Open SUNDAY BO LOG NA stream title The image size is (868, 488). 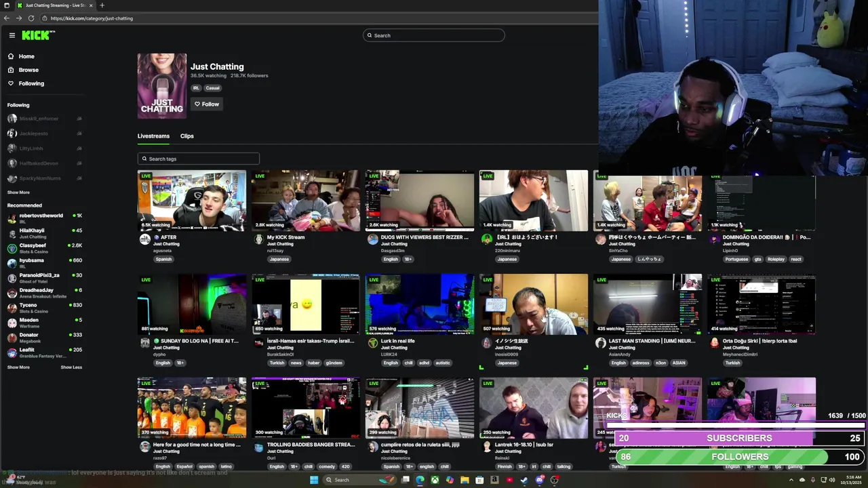click(x=196, y=341)
